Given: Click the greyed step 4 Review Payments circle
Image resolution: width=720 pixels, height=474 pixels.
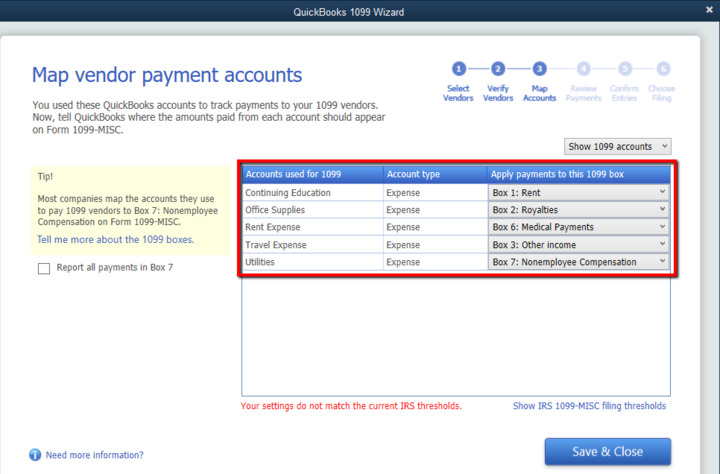Looking at the screenshot, I should click(x=583, y=69).
